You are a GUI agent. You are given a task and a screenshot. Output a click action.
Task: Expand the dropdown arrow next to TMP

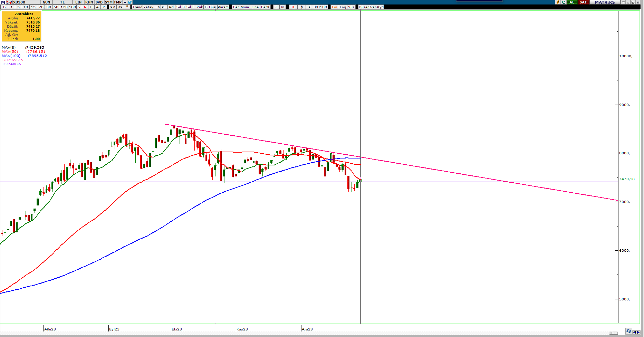(125, 2)
